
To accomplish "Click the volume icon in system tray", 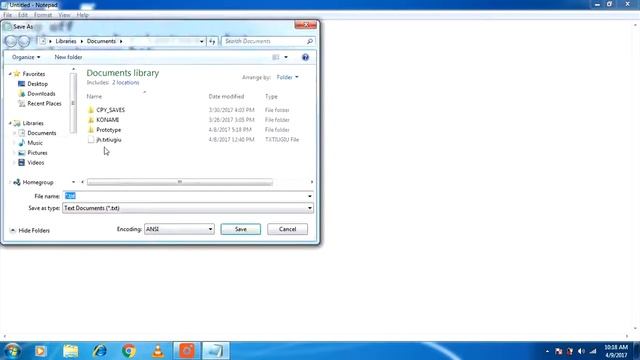I will pos(581,351).
